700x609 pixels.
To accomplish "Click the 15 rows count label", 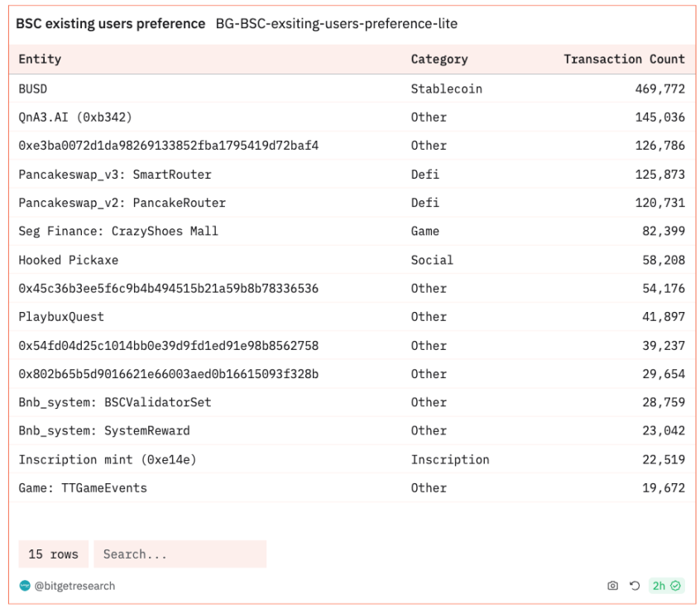I will click(x=53, y=554).
